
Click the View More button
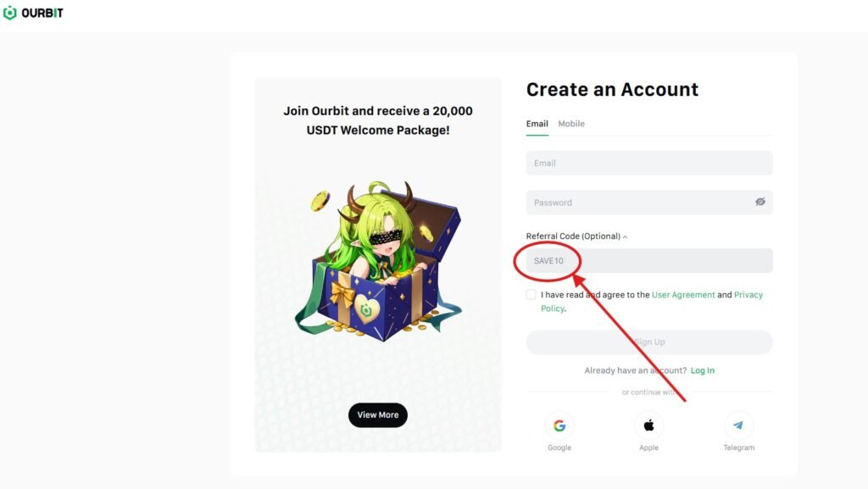tap(377, 415)
